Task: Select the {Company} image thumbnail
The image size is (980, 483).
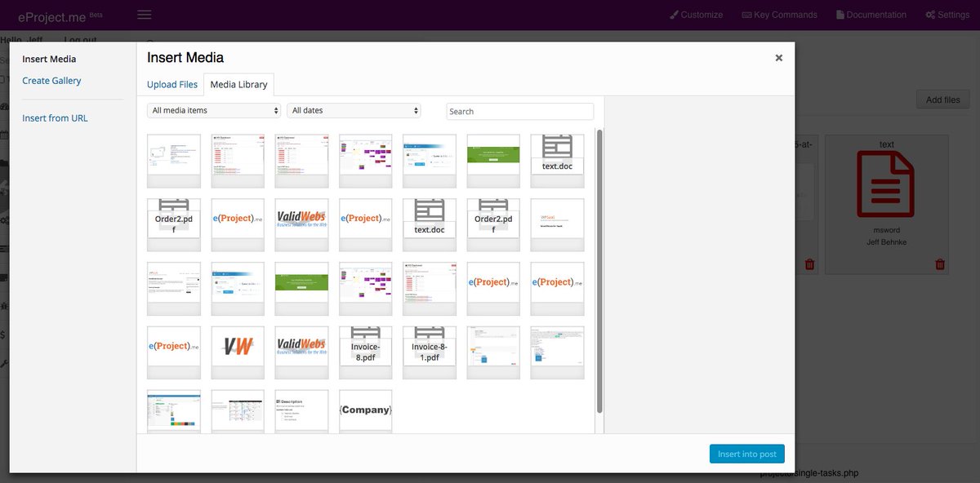Action: click(365, 411)
